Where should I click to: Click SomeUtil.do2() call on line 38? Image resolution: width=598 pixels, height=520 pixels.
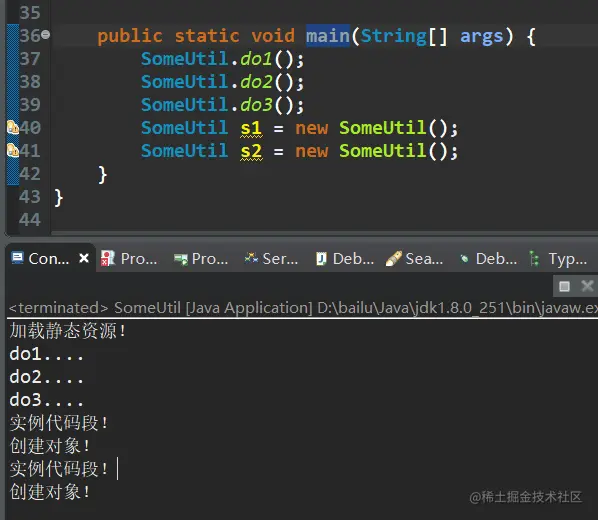click(222, 82)
